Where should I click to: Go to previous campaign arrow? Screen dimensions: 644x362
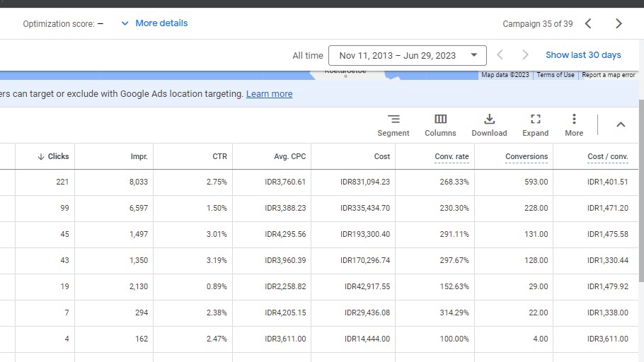(588, 24)
